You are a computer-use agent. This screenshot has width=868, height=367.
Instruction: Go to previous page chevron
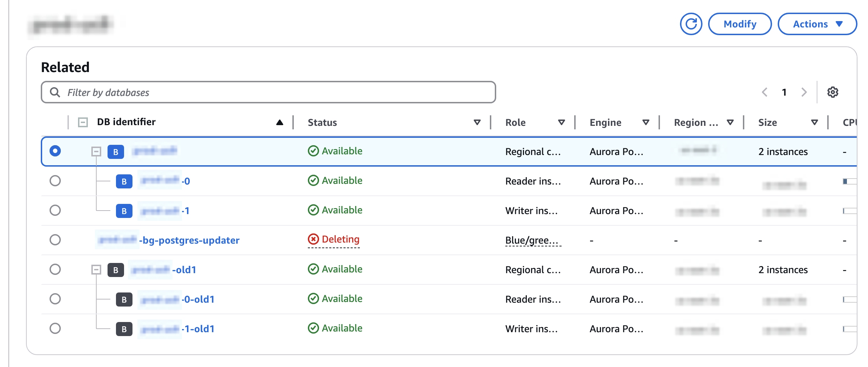coord(764,92)
